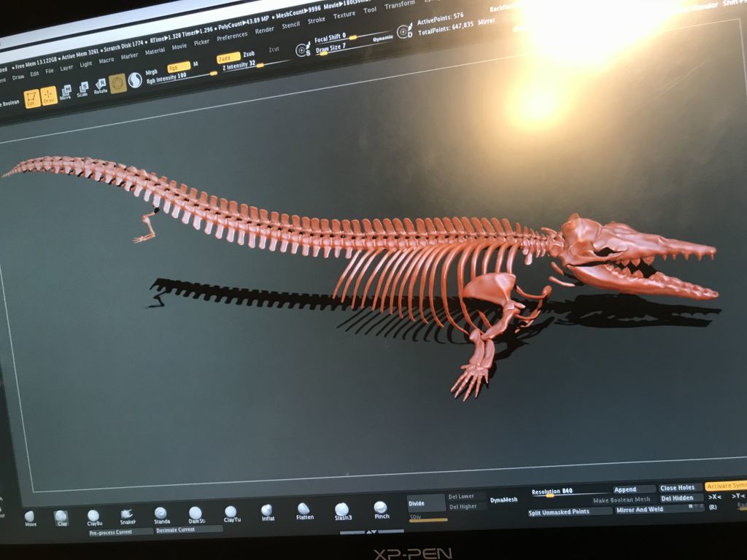Open the Render menu
The height and width of the screenshot is (560, 747).
[x=264, y=31]
